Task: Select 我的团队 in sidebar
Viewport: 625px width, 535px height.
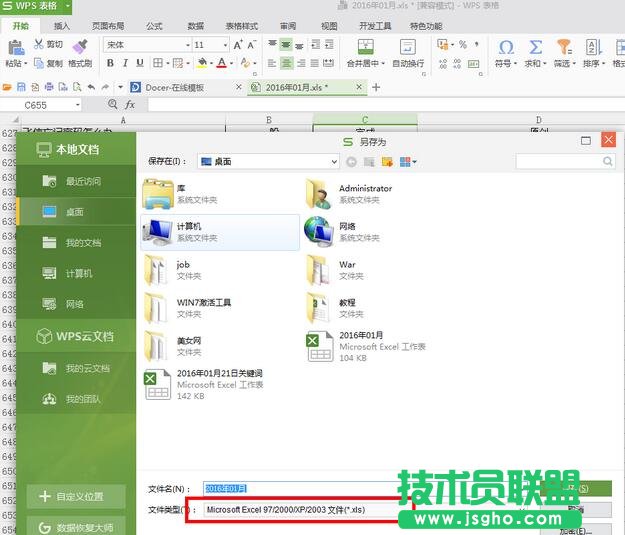Action: 76,399
